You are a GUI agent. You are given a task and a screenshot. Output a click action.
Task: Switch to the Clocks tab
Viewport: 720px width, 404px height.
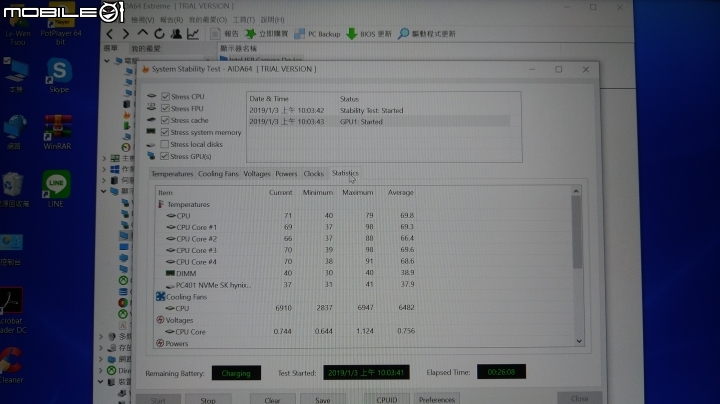pos(314,174)
